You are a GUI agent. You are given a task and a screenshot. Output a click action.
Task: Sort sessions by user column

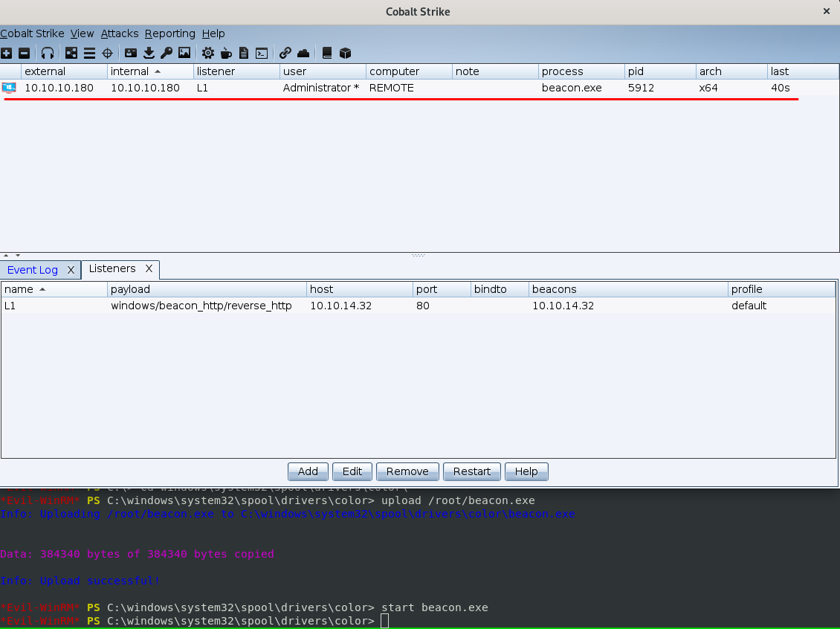[323, 71]
